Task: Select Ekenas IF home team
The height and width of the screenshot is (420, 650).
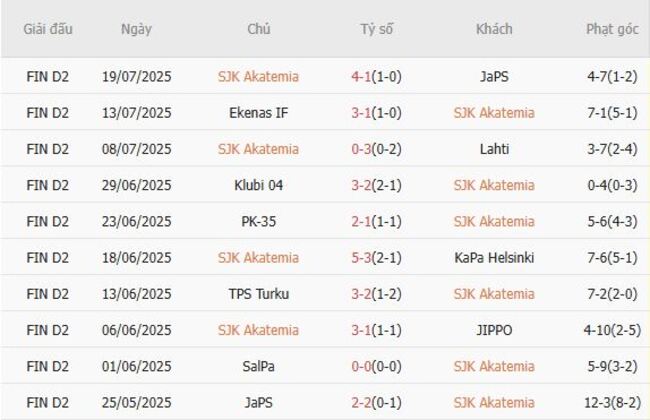Action: pos(258,113)
